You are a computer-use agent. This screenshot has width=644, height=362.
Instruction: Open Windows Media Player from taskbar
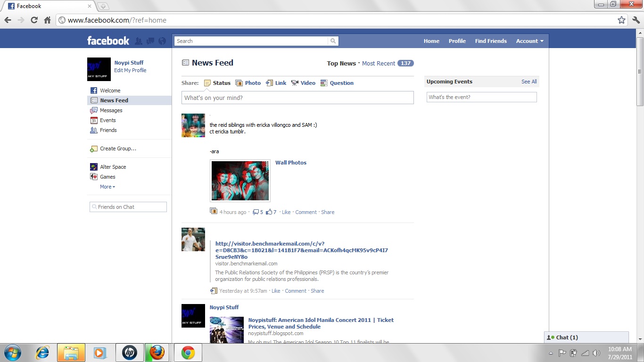(x=99, y=353)
